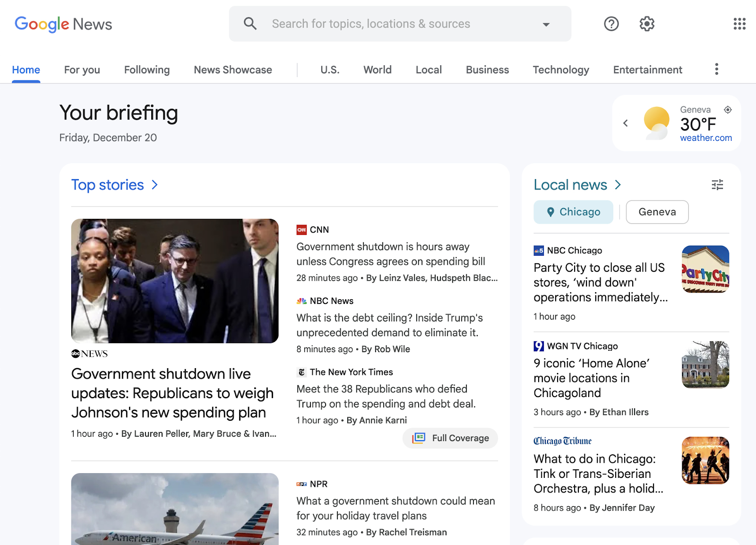The width and height of the screenshot is (756, 545).
Task: Click the Full Coverage button
Action: pos(450,438)
